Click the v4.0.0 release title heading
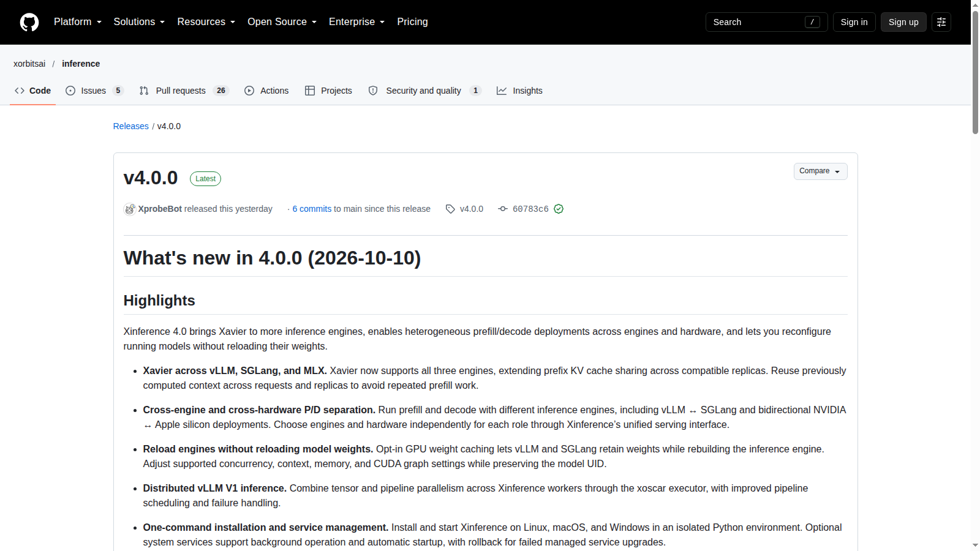The image size is (980, 551). pyautogui.click(x=151, y=178)
